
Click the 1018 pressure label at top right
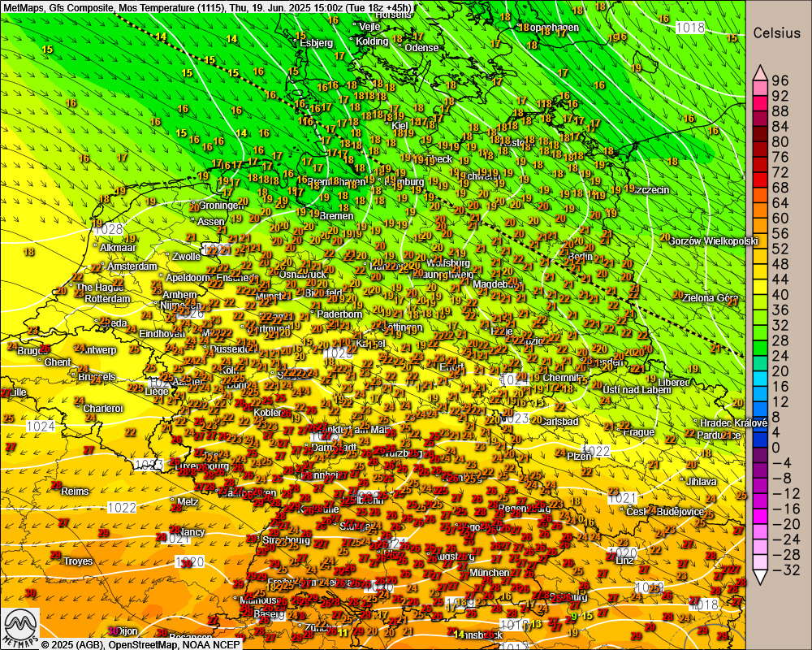tap(689, 28)
